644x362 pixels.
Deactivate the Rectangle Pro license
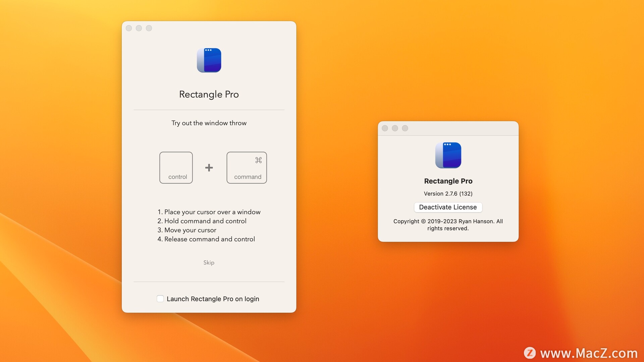pos(448,207)
